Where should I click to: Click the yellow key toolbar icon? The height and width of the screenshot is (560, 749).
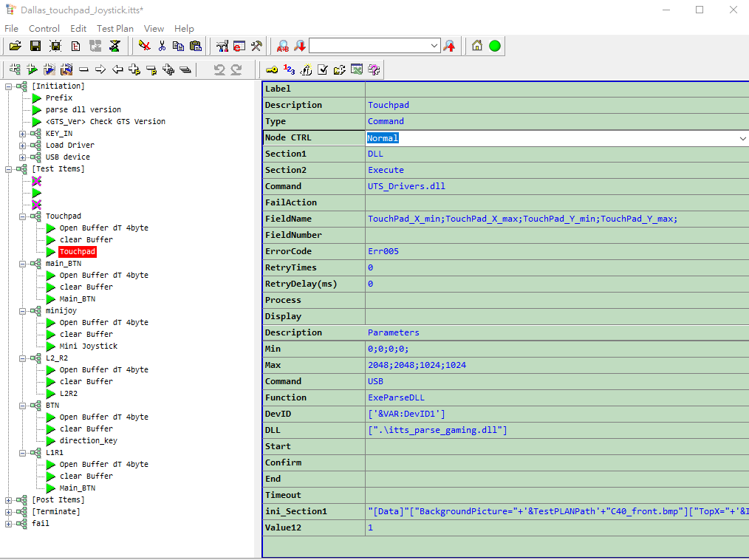(x=272, y=69)
